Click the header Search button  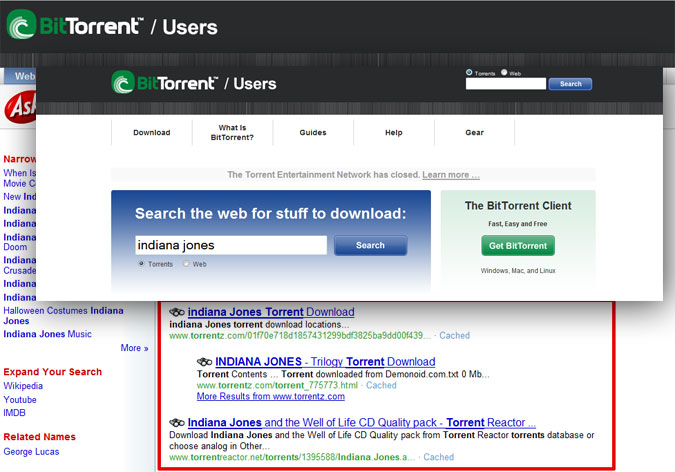tap(570, 84)
